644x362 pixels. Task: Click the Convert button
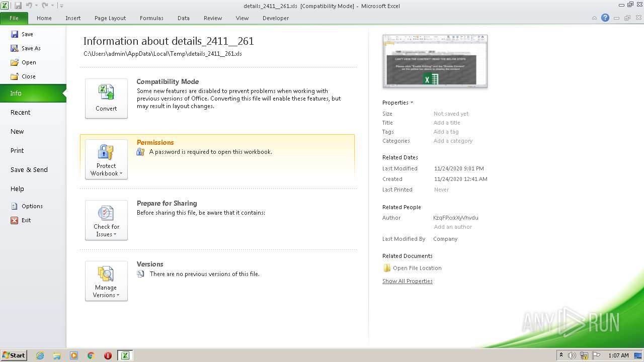pyautogui.click(x=106, y=99)
